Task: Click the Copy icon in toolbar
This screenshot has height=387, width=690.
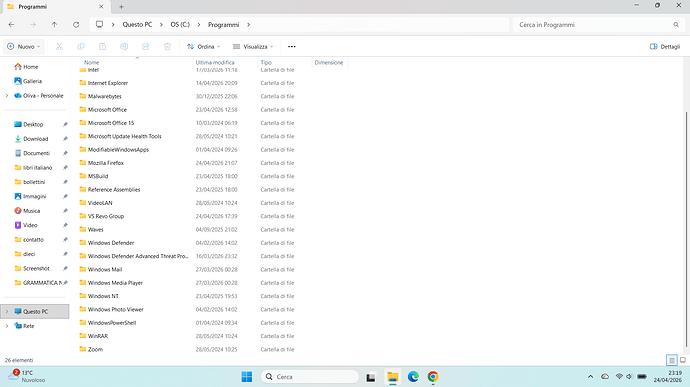Action: click(81, 46)
